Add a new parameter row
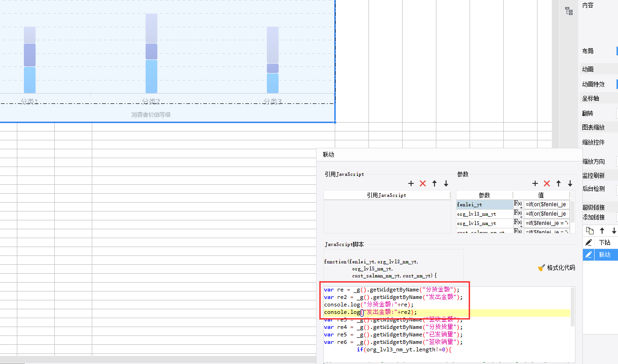 point(535,184)
